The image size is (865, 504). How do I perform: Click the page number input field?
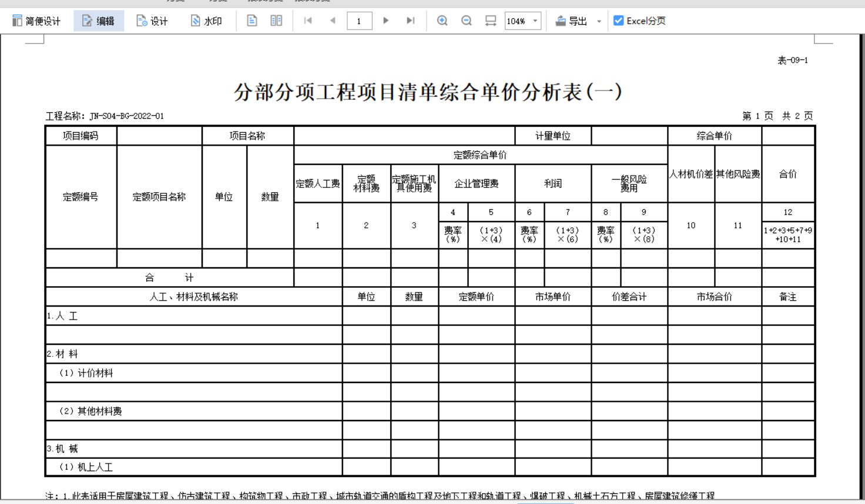(359, 21)
